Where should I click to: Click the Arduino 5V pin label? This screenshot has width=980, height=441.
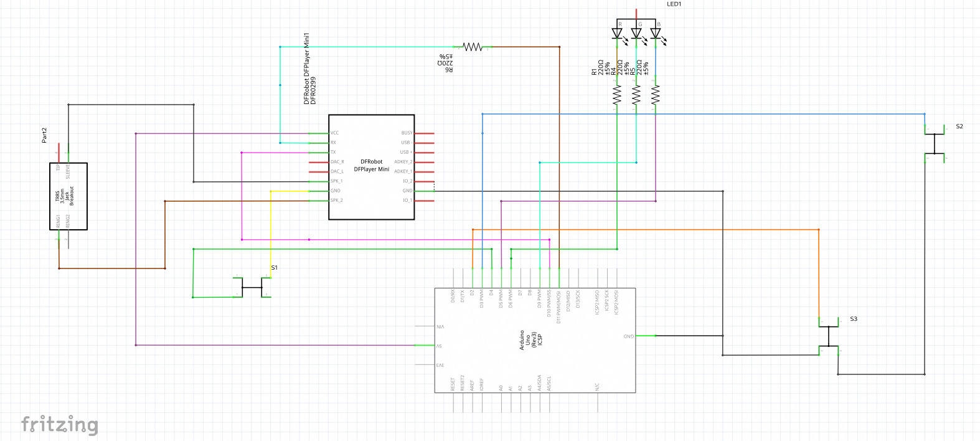[x=439, y=346]
